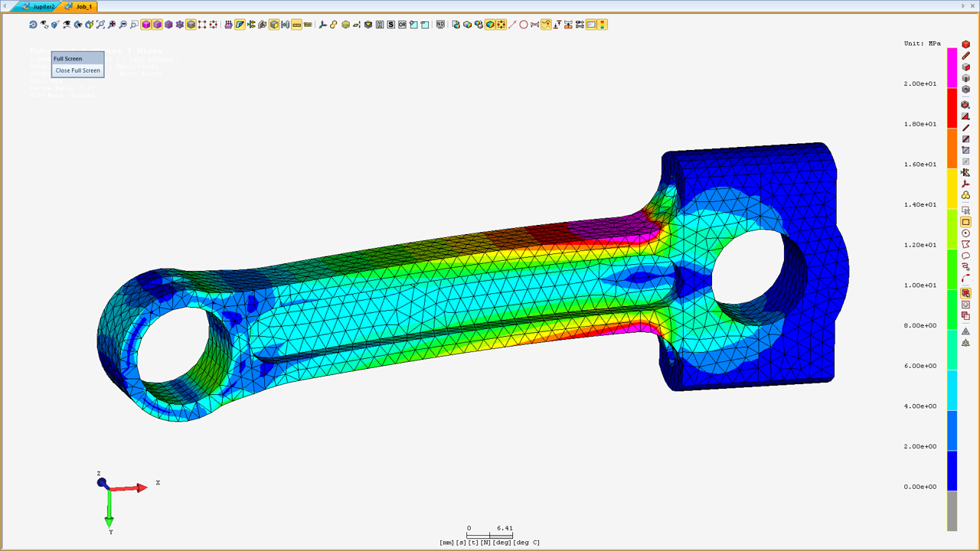Click the ND toolbar icon
980x551 pixels.
440,24
